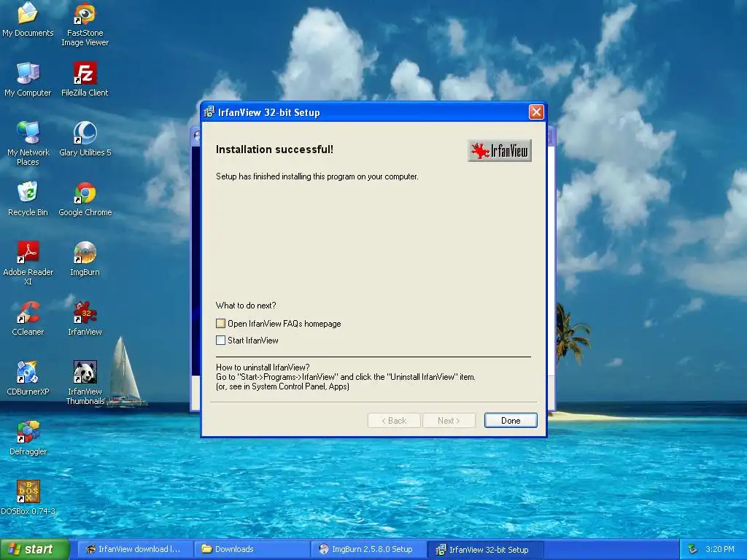Viewport: 747px width, 560px height.
Task: Click the disabled Back button
Action: [x=394, y=421]
